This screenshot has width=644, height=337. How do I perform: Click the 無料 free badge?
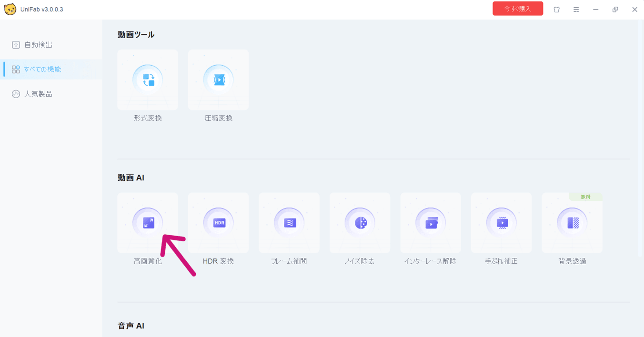pyautogui.click(x=585, y=197)
